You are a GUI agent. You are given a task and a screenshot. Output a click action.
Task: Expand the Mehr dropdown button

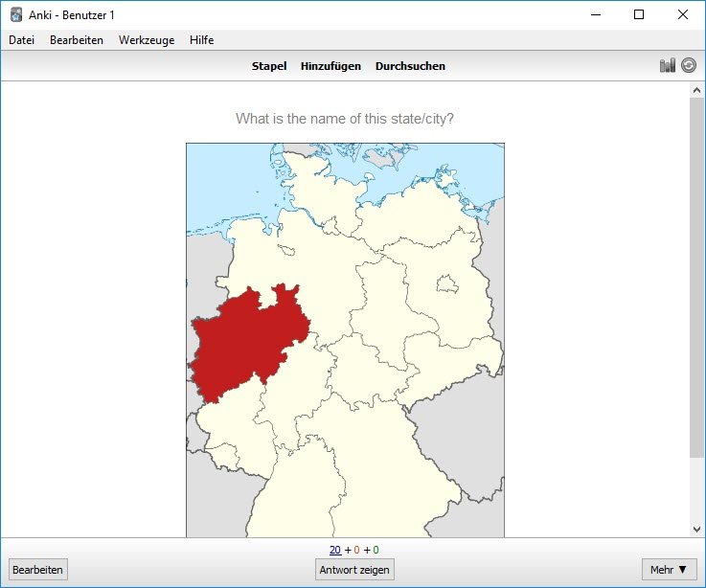669,570
